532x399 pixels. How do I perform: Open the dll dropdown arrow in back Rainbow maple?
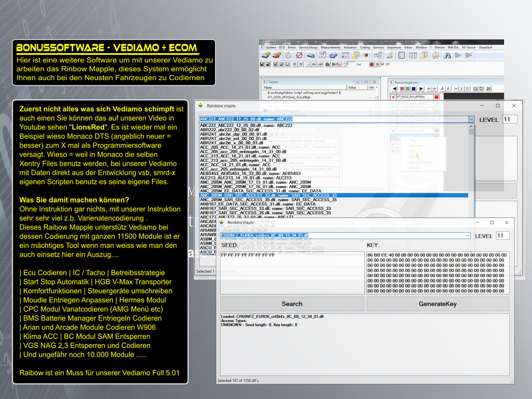(x=471, y=119)
